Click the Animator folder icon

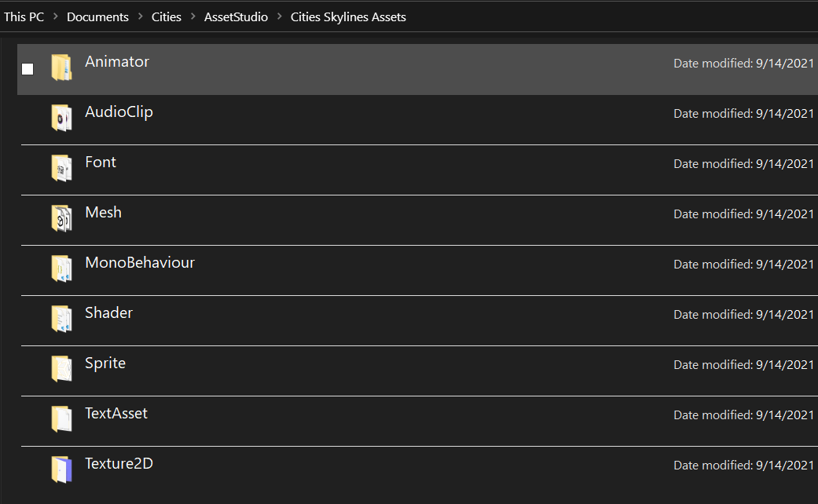(x=61, y=68)
